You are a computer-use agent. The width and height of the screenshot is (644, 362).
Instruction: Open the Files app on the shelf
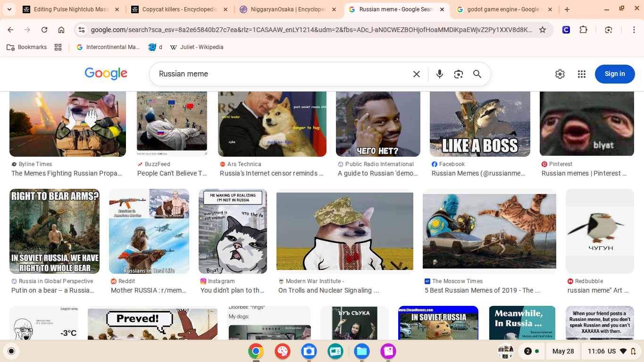tap(362, 351)
